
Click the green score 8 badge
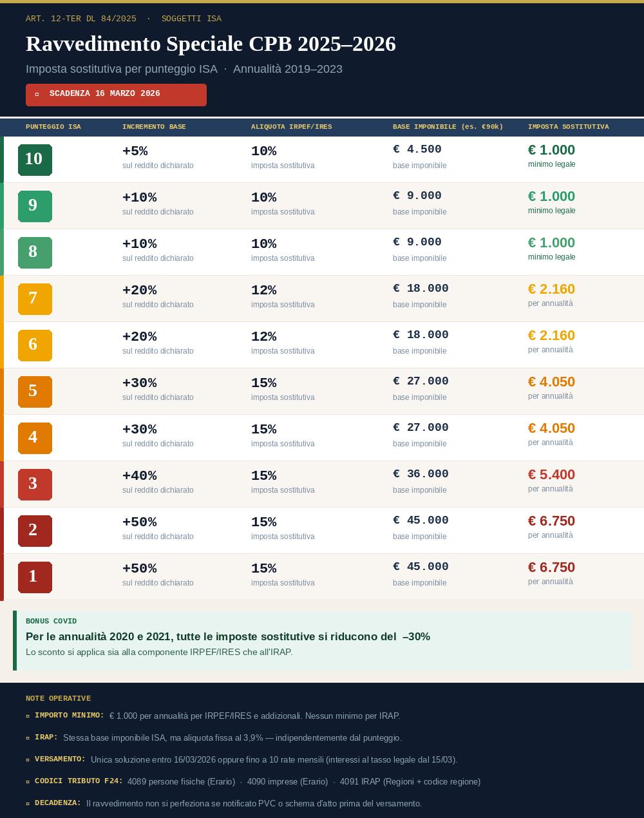(x=35, y=252)
